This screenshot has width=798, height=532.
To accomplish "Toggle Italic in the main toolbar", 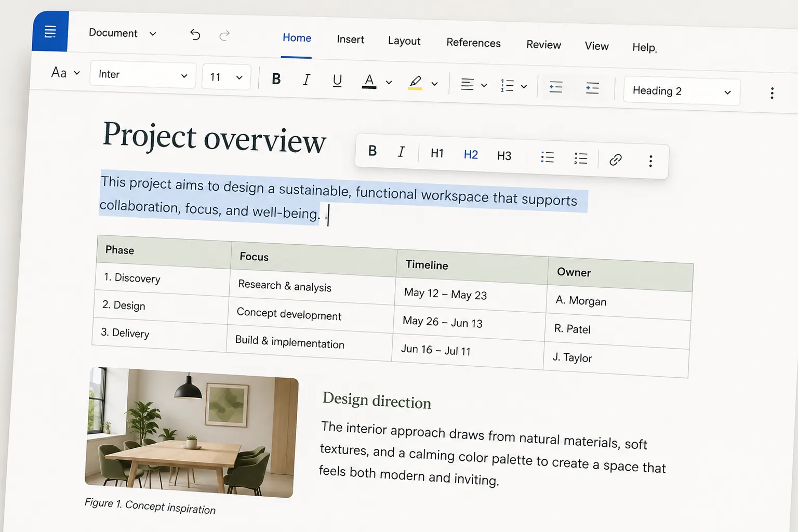I will [307, 79].
